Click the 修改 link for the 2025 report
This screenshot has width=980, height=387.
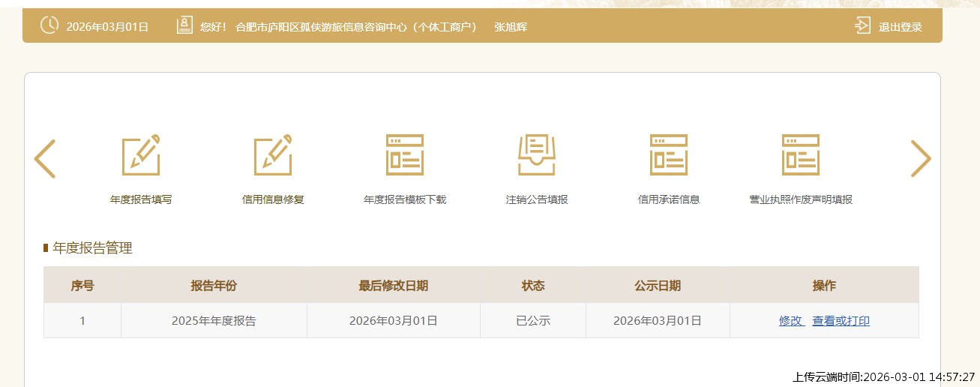pos(790,321)
